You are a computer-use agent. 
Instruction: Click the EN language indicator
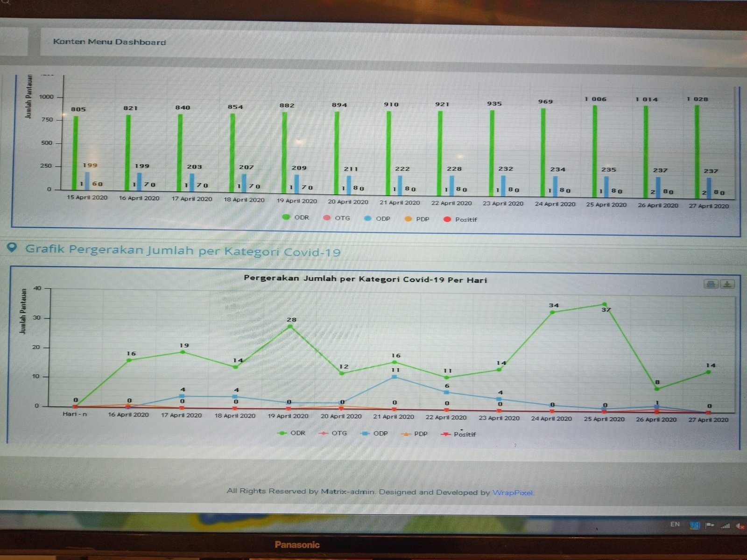click(x=675, y=524)
